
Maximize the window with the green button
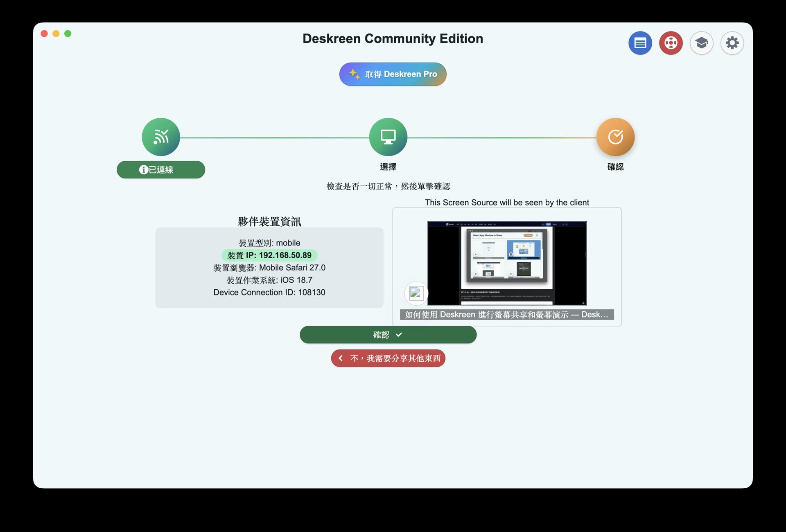(68, 34)
